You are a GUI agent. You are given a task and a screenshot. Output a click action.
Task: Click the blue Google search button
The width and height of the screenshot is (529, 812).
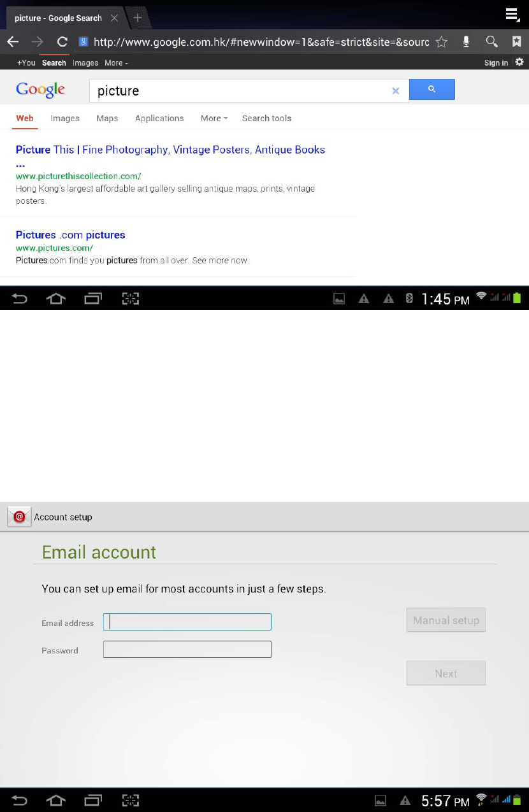[431, 90]
